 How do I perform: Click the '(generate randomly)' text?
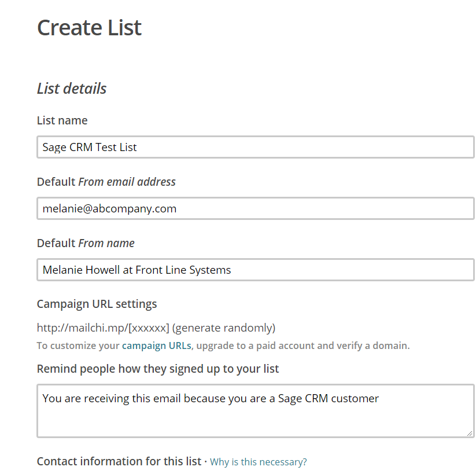pyautogui.click(x=224, y=328)
